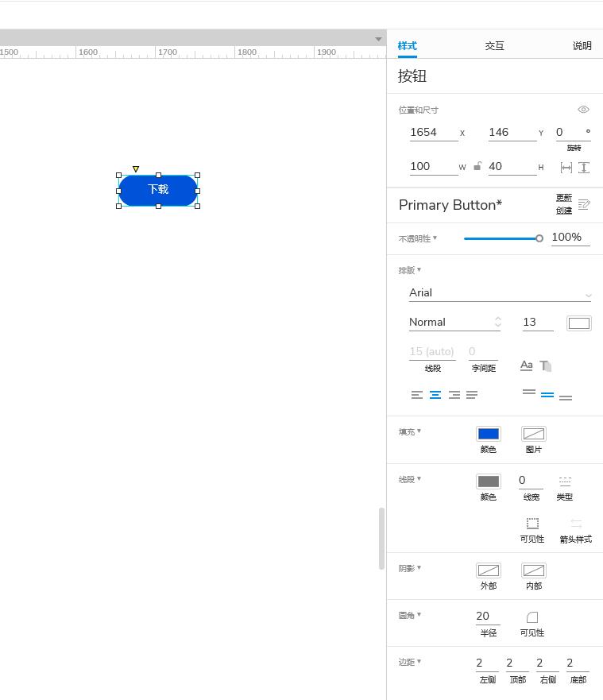Toggle widget visibility eye icon
Screen dimensions: 603x700
(583, 110)
